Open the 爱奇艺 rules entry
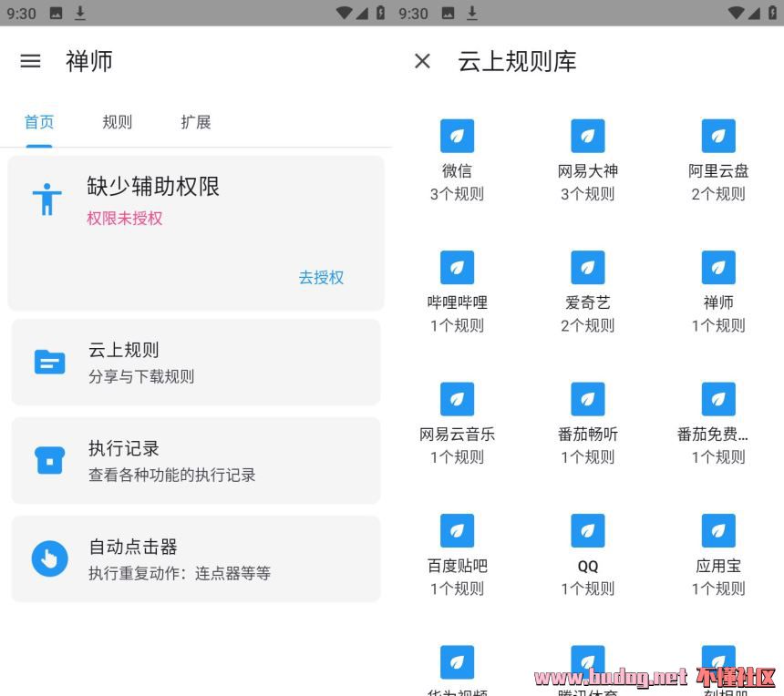Screen dimensions: 784x696 [x=588, y=292]
